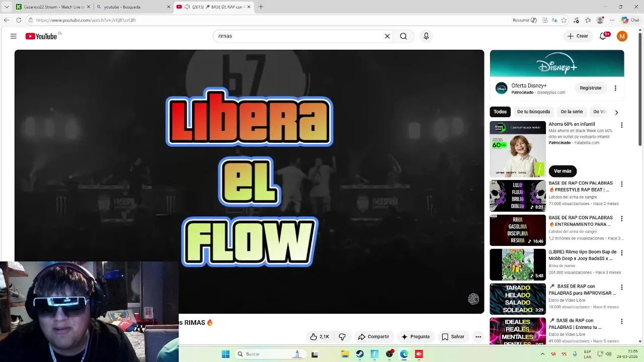Click the translate page icon
Screen dimensions: 644x362
tap(554, 20)
